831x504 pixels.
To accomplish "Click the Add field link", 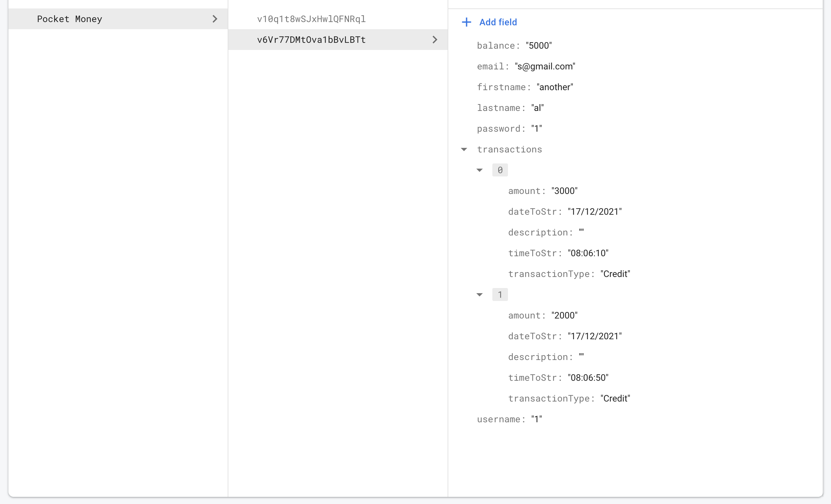I will (x=498, y=22).
